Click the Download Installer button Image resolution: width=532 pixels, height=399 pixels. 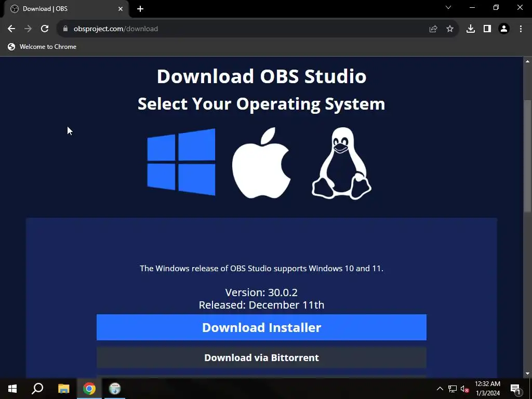pos(261,327)
